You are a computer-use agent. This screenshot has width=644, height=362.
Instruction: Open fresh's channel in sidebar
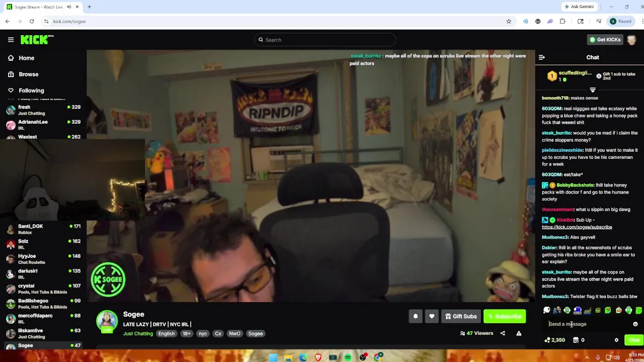click(43, 110)
